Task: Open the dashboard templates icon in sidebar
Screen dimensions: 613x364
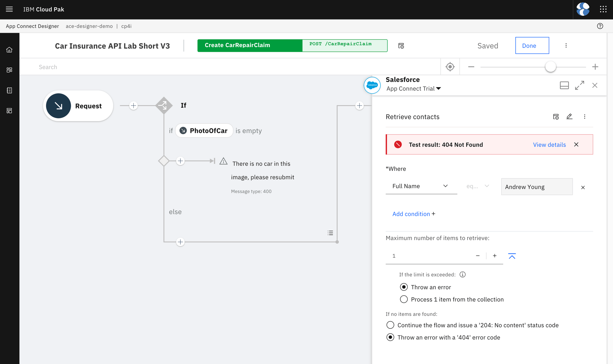Action: [x=9, y=111]
